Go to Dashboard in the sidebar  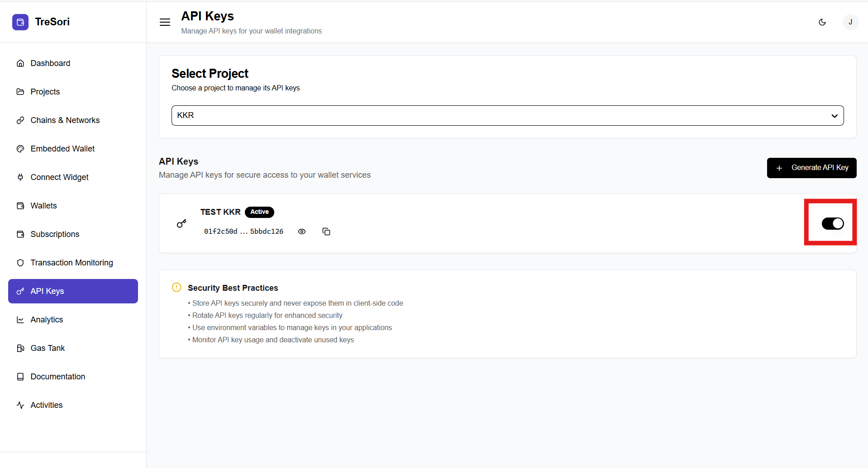tap(50, 63)
